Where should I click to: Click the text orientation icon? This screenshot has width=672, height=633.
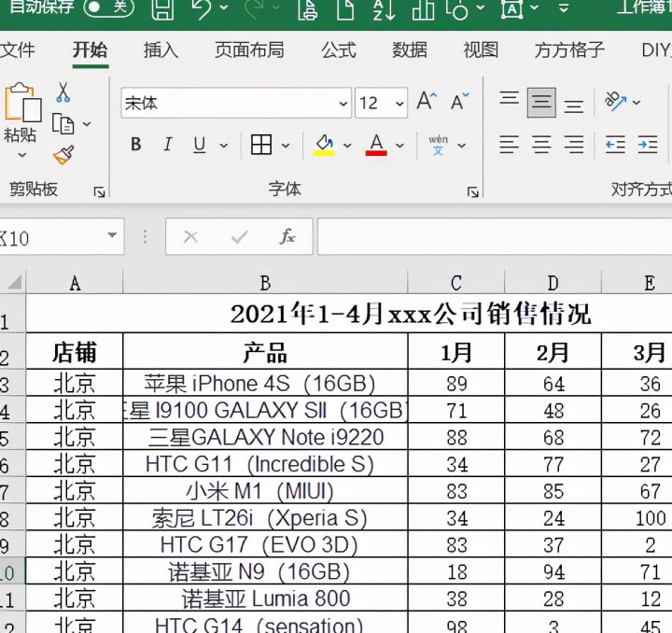point(615,102)
